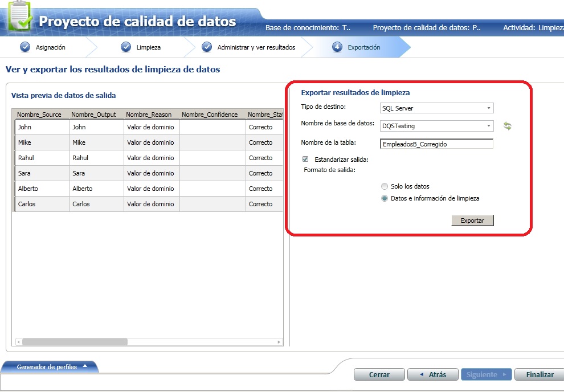Viewport: 564px width, 392px height.
Task: Uncheck the Estandarizar salida checkbox
Action: point(305,160)
